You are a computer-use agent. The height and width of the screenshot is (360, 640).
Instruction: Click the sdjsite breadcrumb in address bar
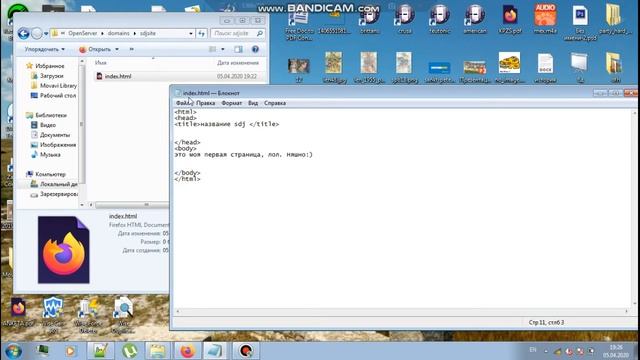click(x=148, y=33)
